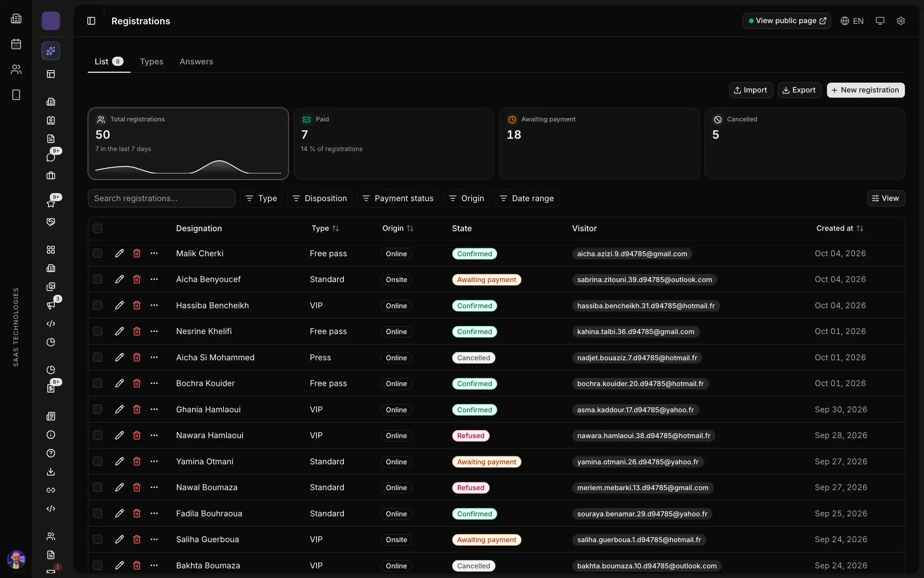Check the box for Malik Cherki row

98,253
